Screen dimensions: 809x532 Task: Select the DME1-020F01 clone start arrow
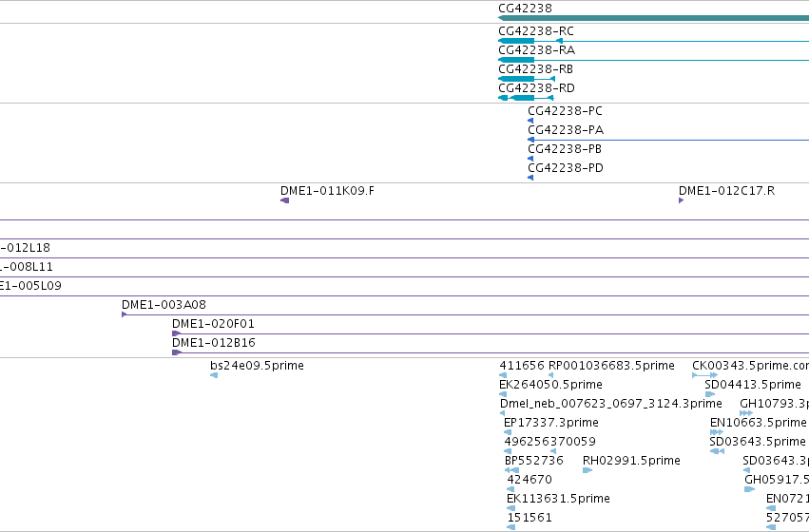[177, 333]
